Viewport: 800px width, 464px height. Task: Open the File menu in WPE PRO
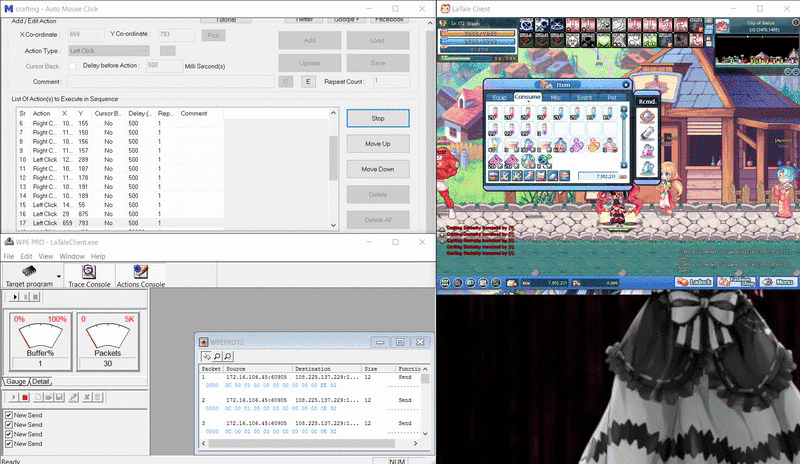9,256
